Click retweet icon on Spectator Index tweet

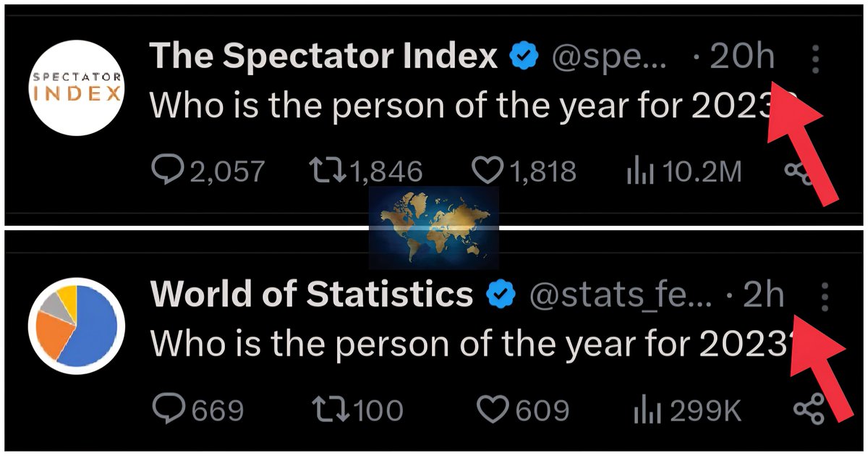point(328,171)
